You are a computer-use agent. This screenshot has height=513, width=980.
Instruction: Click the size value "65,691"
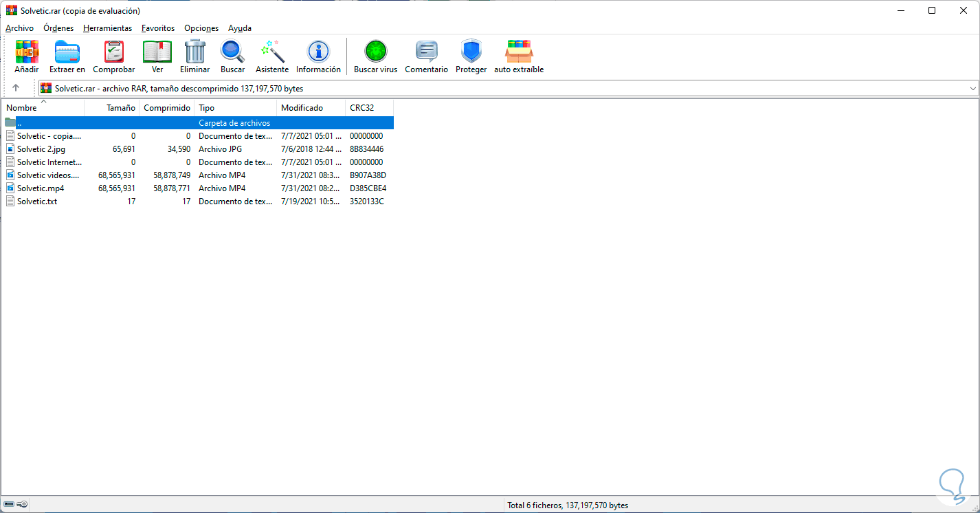(x=124, y=149)
